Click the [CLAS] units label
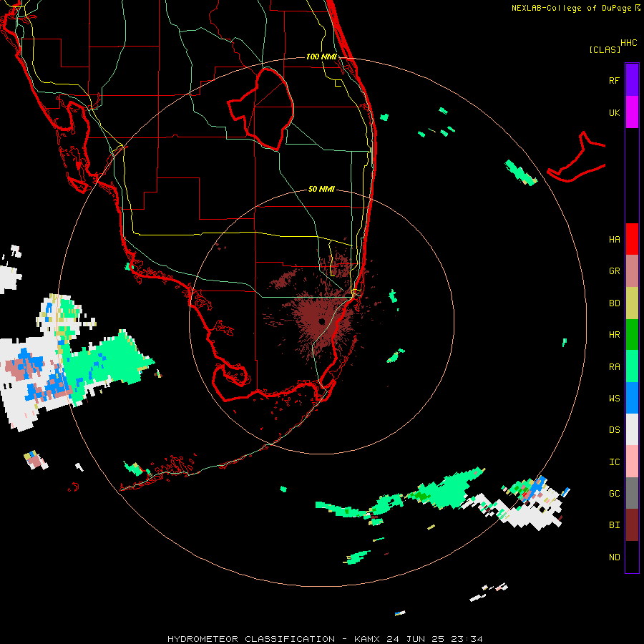644x644 pixels. click(x=605, y=50)
